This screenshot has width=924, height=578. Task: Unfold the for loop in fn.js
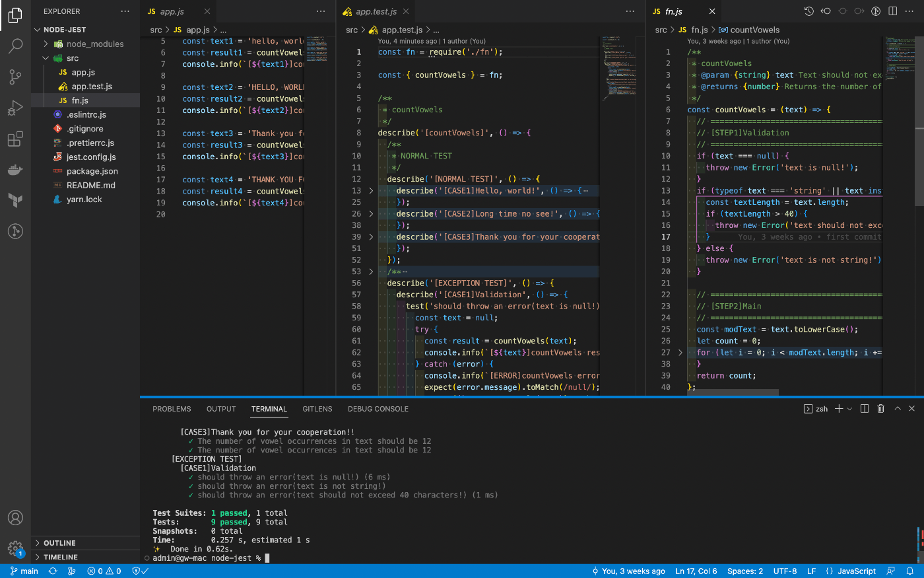(x=680, y=353)
